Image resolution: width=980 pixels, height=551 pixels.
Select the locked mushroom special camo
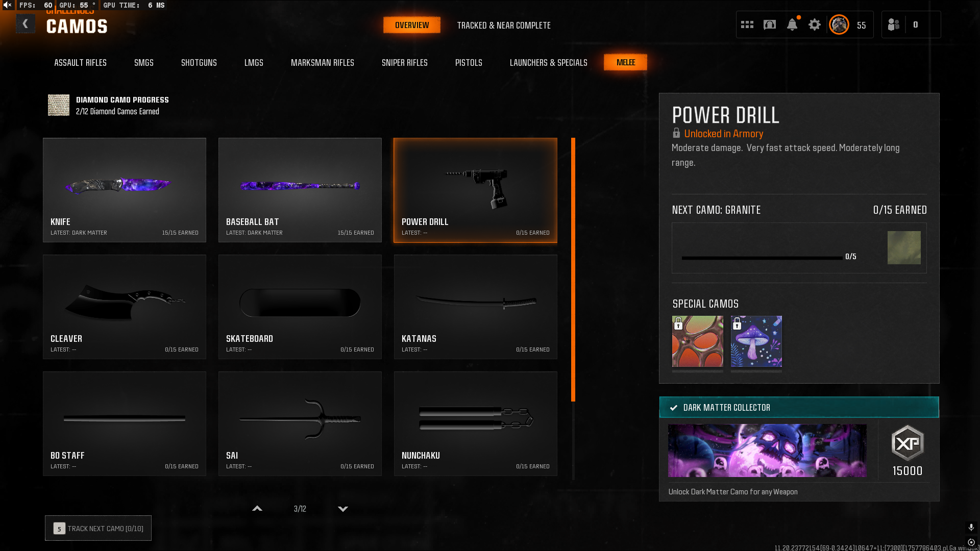coord(756,341)
